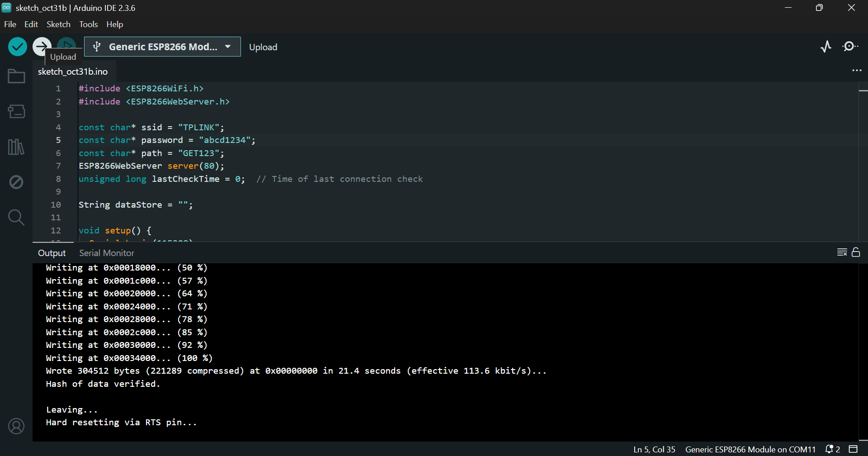Open the Library Manager sidebar icon
The height and width of the screenshot is (456, 868).
16,147
